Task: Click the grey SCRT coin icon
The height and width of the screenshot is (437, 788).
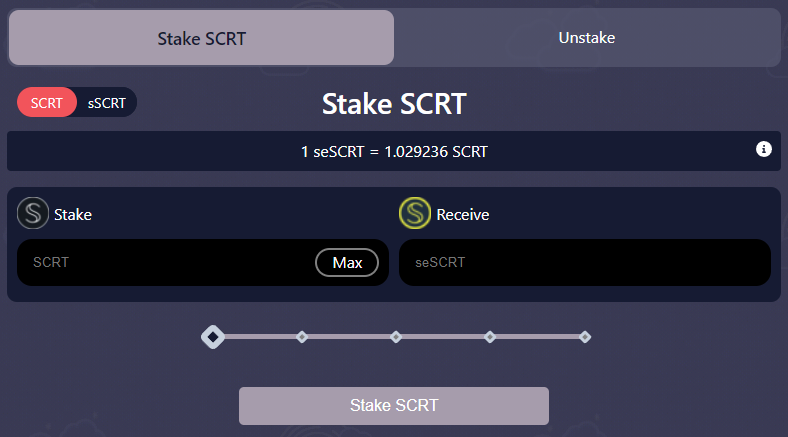Action: tap(33, 213)
